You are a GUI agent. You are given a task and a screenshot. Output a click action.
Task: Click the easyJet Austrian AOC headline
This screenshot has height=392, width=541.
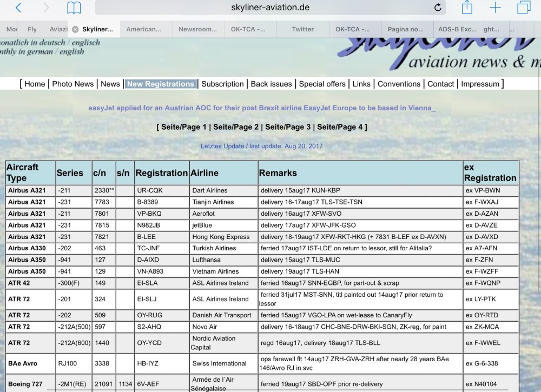coord(262,108)
